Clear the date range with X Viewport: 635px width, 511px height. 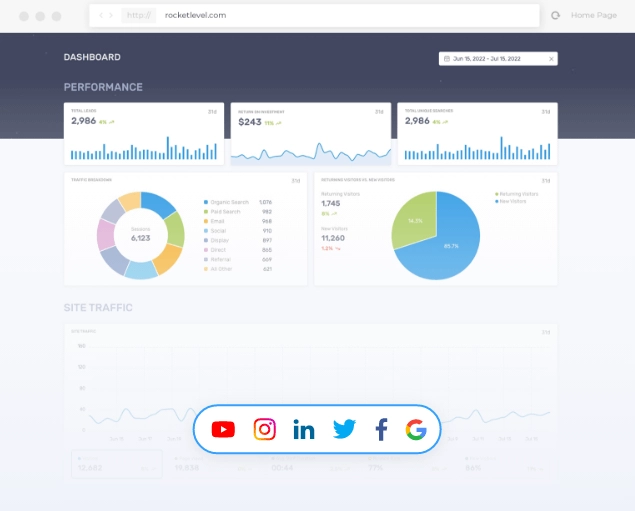coord(551,59)
